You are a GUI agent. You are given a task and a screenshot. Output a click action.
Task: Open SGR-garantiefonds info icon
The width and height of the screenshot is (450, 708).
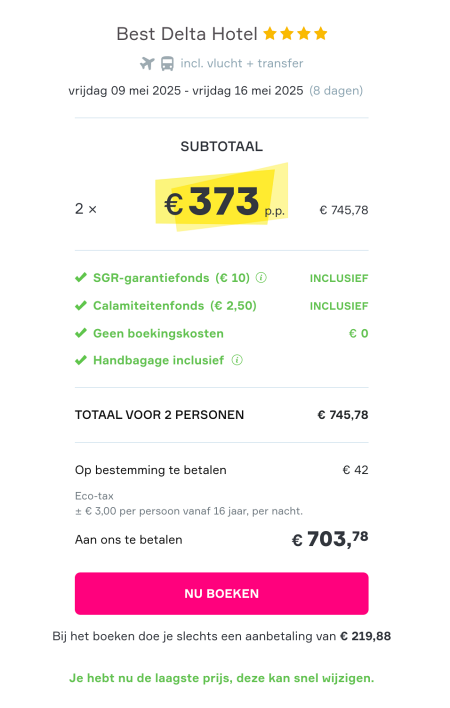pyautogui.click(x=261, y=278)
